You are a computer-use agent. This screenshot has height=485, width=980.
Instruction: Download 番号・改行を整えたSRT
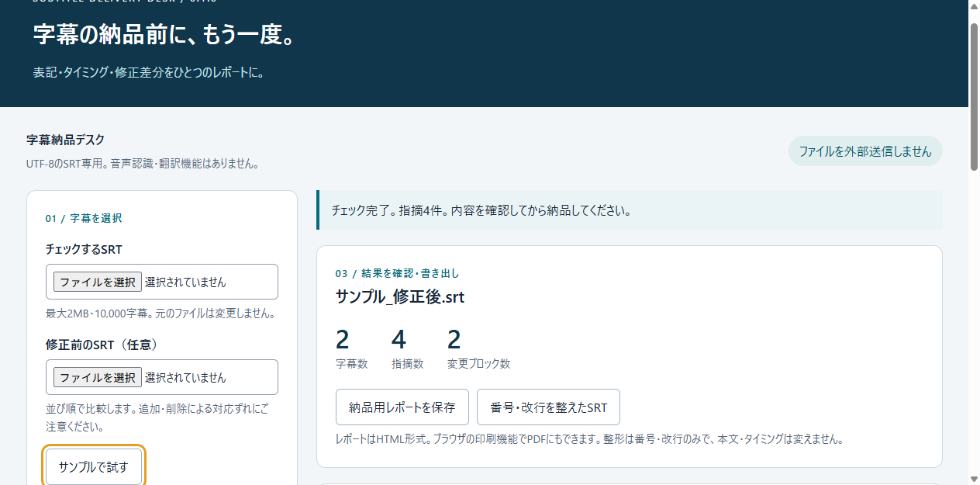tap(548, 407)
